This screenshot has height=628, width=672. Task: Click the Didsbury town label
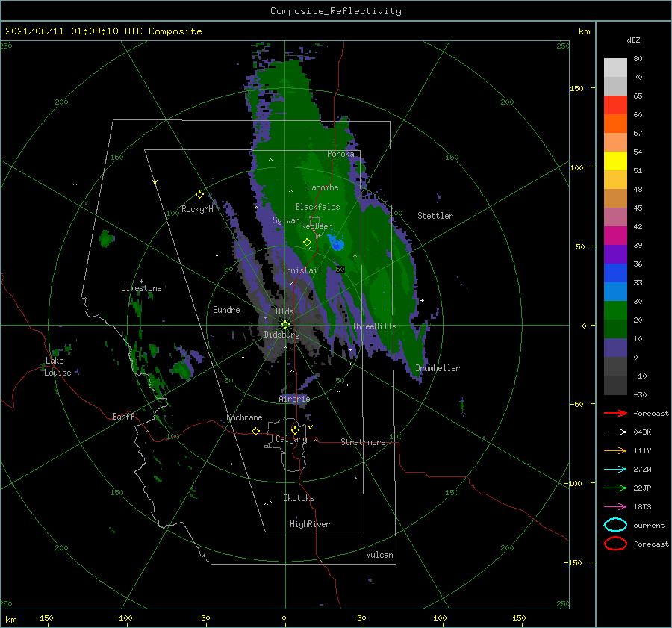pos(281,335)
